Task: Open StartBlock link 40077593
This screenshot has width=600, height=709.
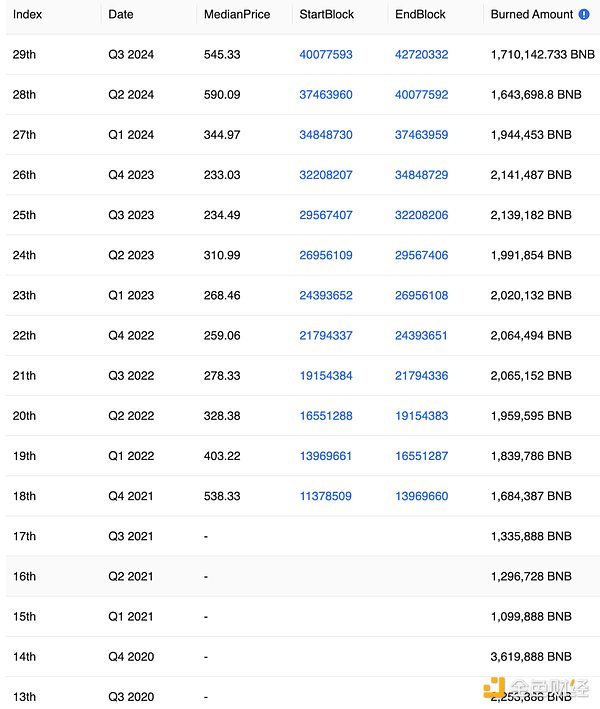Action: coord(326,55)
